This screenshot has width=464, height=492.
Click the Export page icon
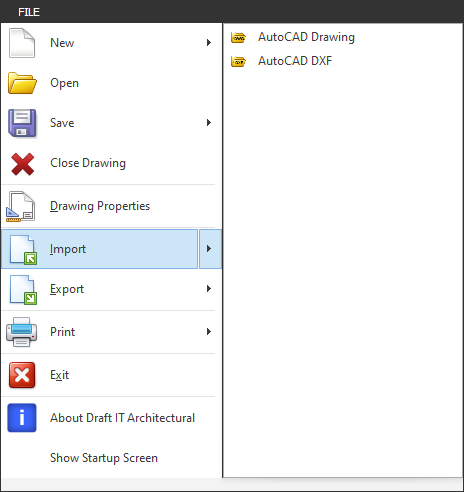tap(23, 290)
